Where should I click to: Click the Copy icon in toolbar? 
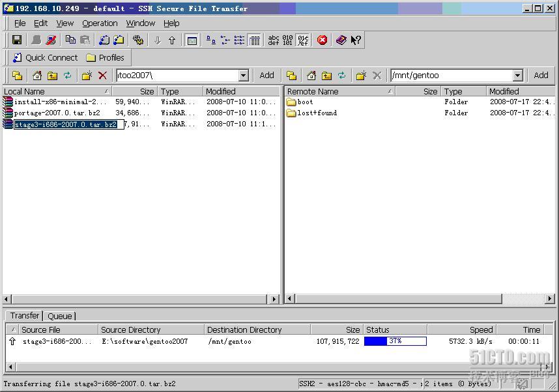tap(70, 40)
